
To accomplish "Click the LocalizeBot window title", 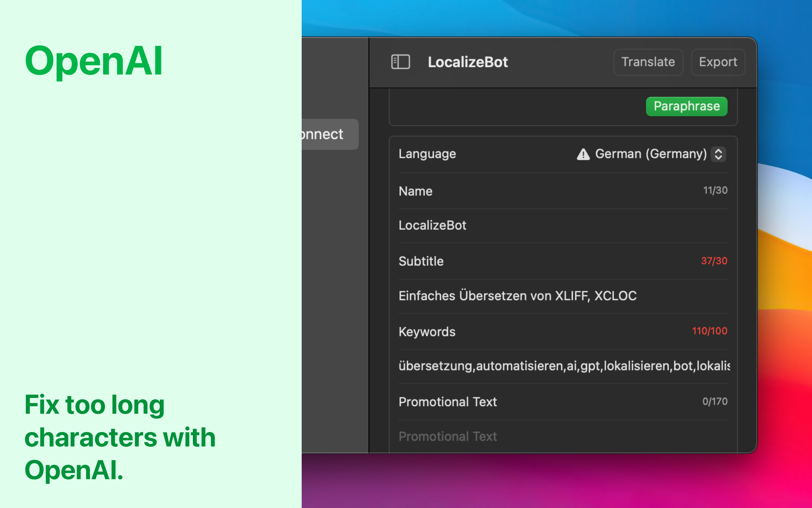I will [468, 62].
